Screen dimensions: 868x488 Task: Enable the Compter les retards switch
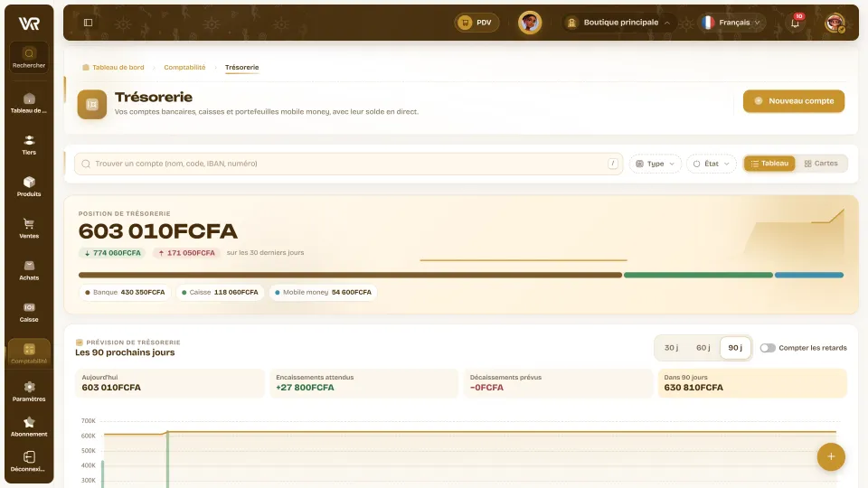(x=768, y=348)
